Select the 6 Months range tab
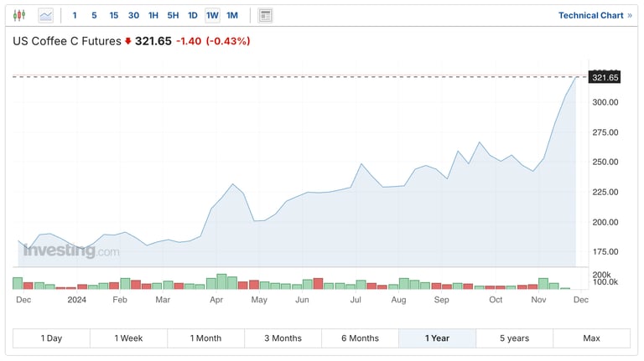 (x=361, y=338)
